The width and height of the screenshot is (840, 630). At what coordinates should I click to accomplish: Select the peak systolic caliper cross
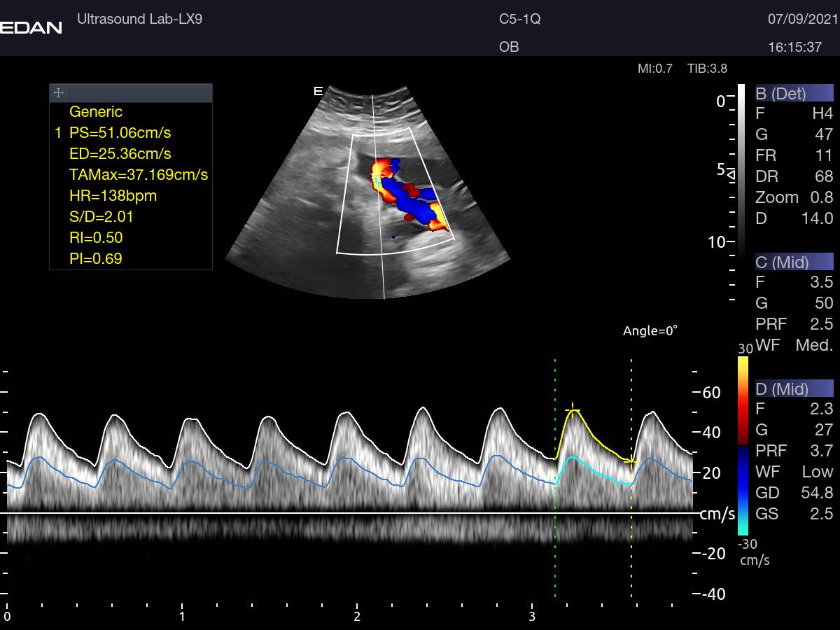(573, 410)
